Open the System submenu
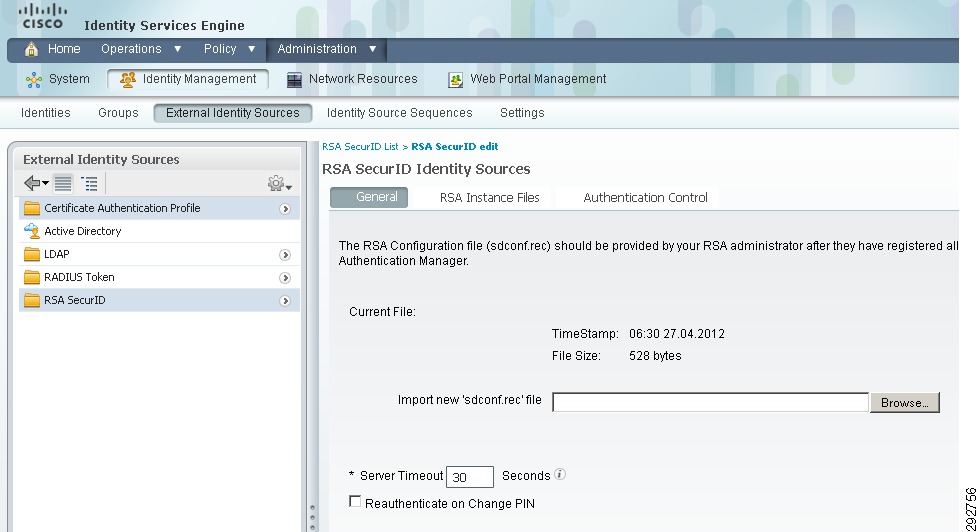The height and width of the screenshot is (532, 976). (x=69, y=79)
